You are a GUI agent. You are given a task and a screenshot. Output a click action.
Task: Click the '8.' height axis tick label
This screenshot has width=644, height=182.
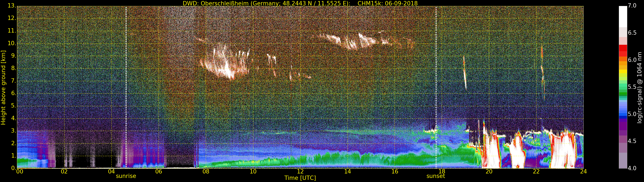coord(14,68)
